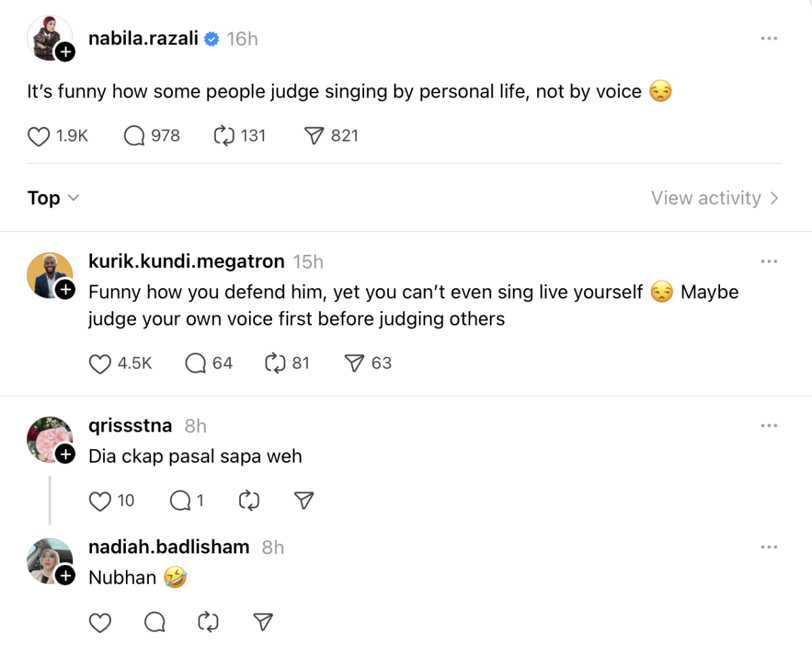Follow nabila.razali via avatar plus badge
812x646 pixels.
pos(65,51)
